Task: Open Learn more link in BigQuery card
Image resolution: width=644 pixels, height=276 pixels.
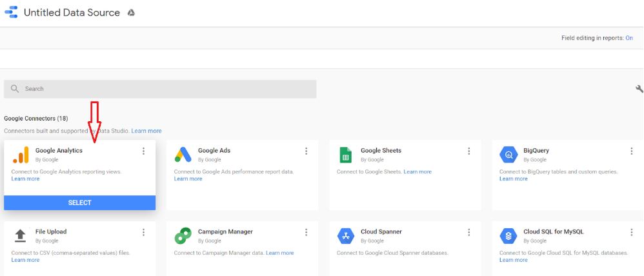Action: coord(514,179)
